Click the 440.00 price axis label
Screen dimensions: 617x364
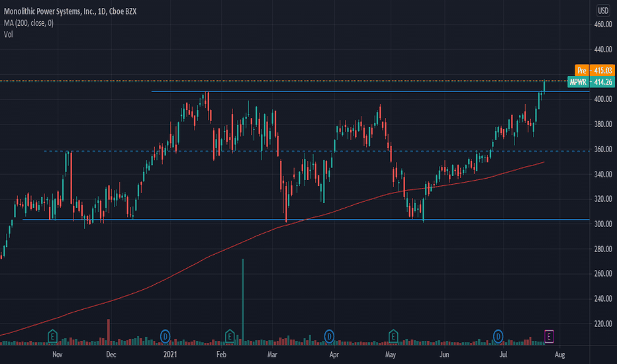[603, 49]
